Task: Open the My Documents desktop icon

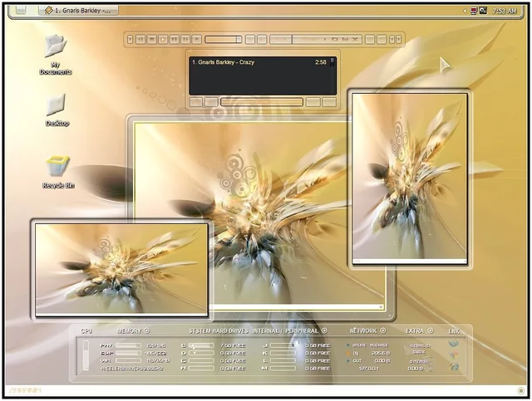Action: coord(55,51)
